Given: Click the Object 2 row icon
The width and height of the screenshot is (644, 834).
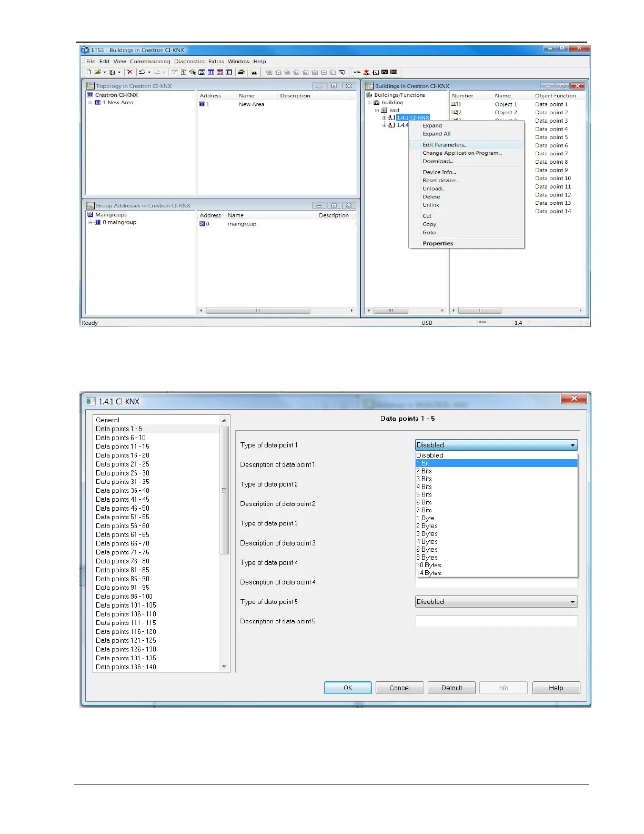Looking at the screenshot, I should pos(456,113).
